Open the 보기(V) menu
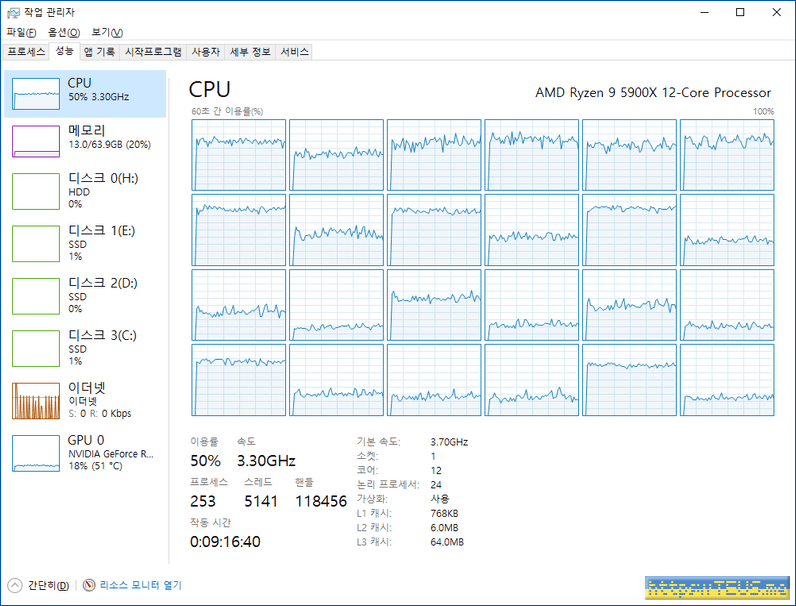The image size is (796, 606). [107, 33]
